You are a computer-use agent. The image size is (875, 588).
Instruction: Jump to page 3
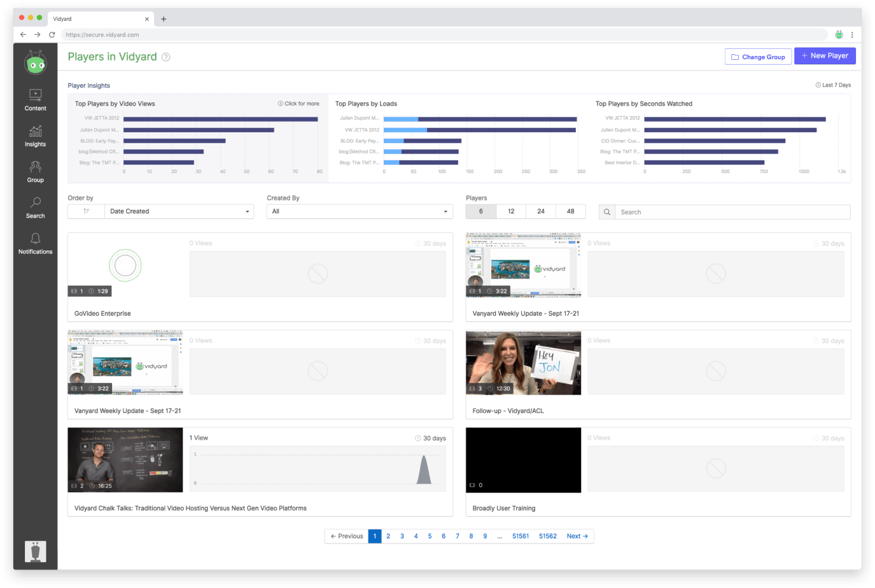click(402, 536)
